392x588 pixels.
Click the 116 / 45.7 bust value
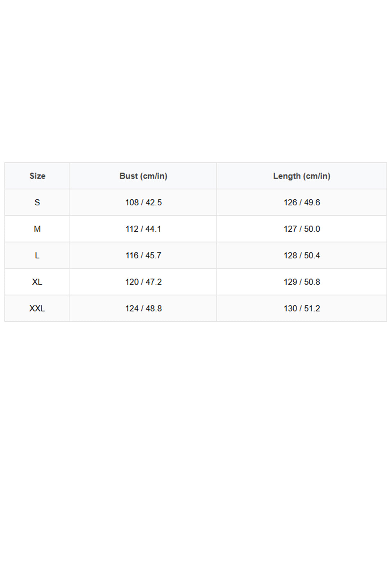(143, 255)
